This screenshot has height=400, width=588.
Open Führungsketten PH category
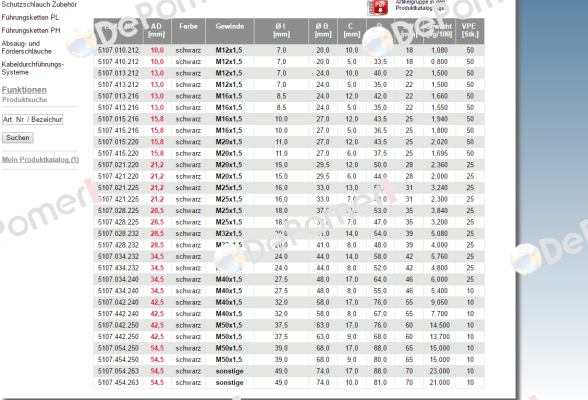click(x=31, y=30)
